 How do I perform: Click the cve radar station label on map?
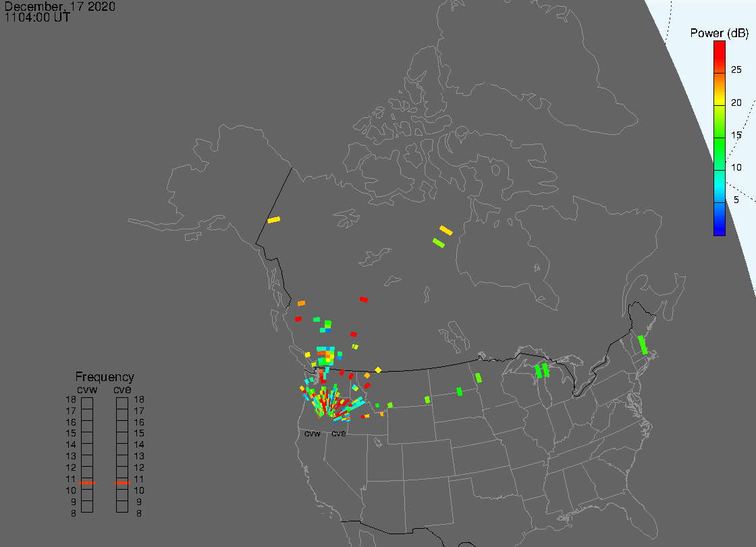[338, 433]
